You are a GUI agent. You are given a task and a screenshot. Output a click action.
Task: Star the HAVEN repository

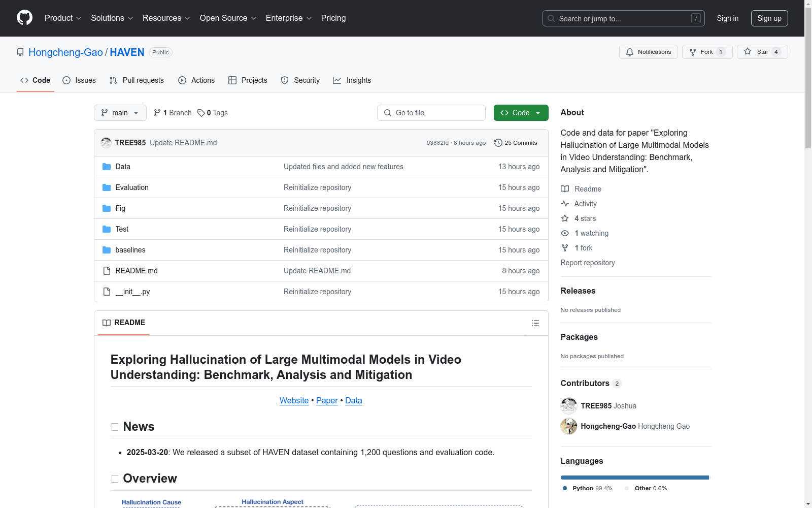point(762,52)
